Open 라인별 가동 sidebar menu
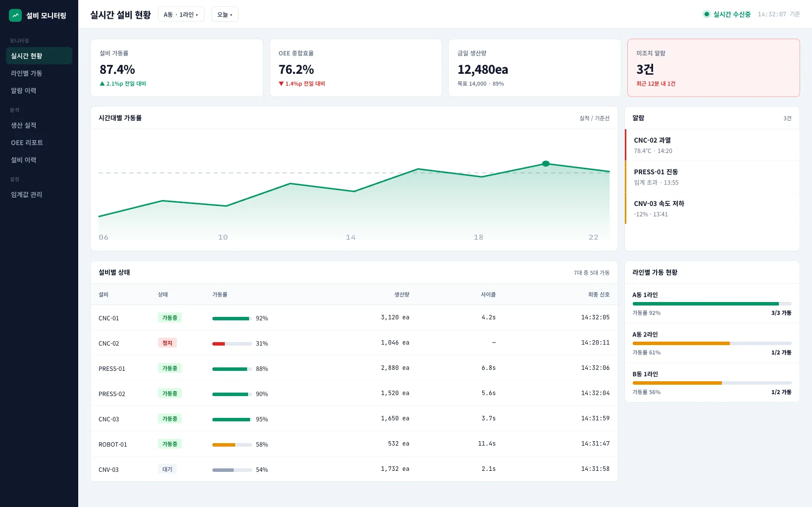The height and width of the screenshot is (507, 812). (x=39, y=73)
